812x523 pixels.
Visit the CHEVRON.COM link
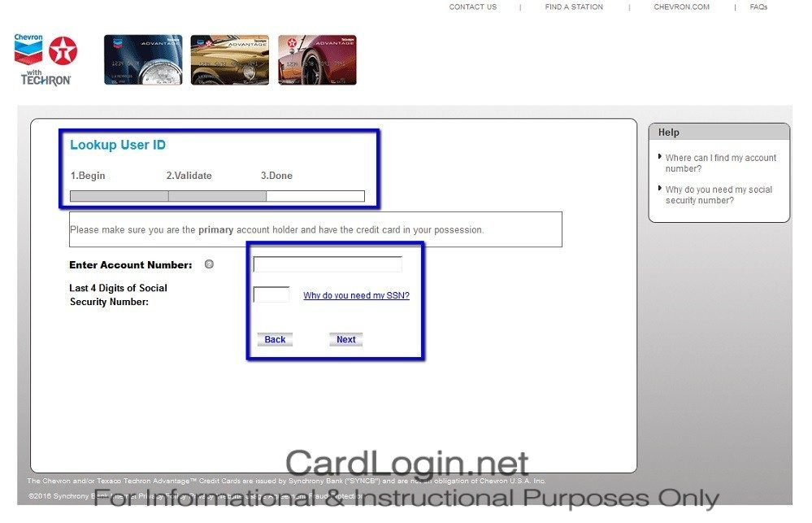(681, 7)
